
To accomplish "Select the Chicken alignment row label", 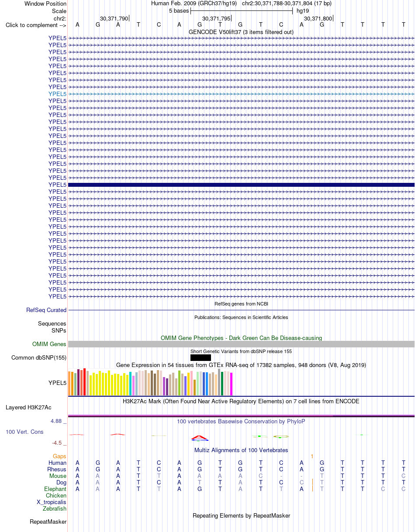I will click(56, 496).
